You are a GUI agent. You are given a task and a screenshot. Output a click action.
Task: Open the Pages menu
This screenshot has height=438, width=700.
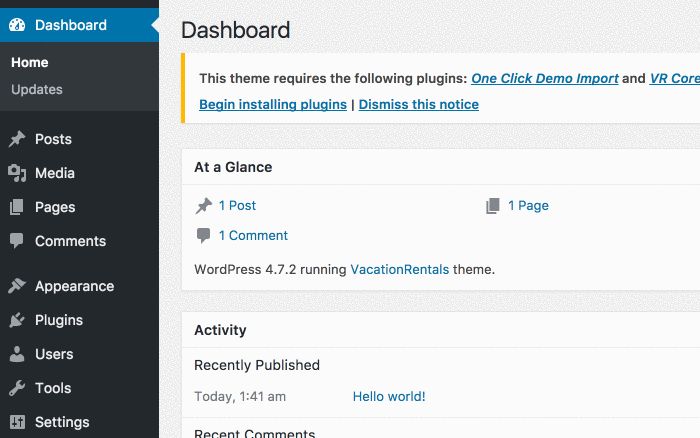pos(55,207)
